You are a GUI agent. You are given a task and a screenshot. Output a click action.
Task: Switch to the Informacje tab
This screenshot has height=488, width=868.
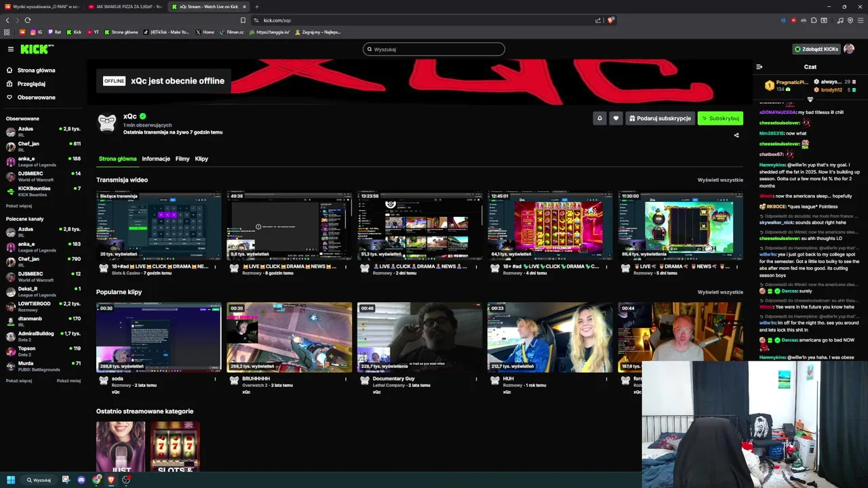pos(156,159)
